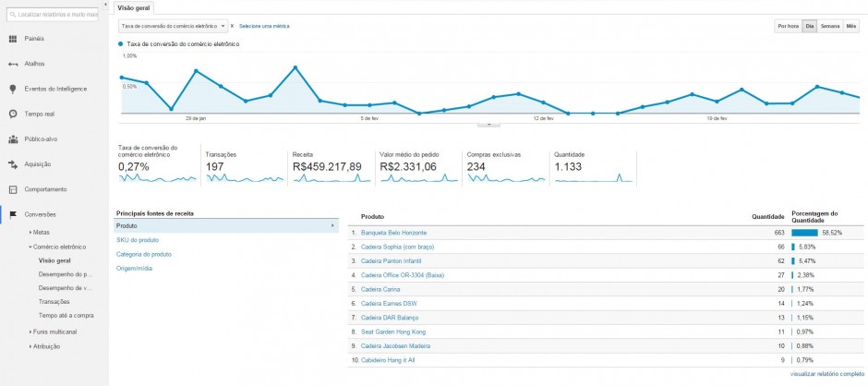The image size is (868, 386).
Task: Open Cadeira Carina product link
Action: pos(380,289)
